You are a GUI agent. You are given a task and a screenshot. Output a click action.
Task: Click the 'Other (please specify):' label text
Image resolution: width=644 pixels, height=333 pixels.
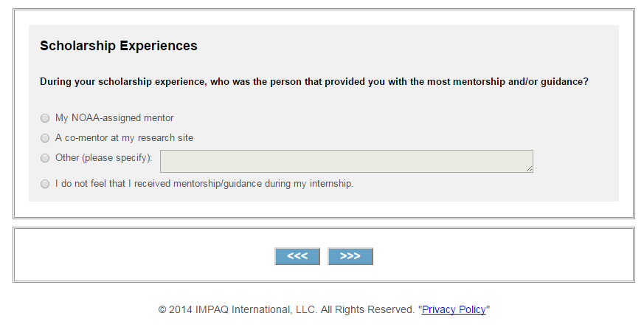(104, 158)
